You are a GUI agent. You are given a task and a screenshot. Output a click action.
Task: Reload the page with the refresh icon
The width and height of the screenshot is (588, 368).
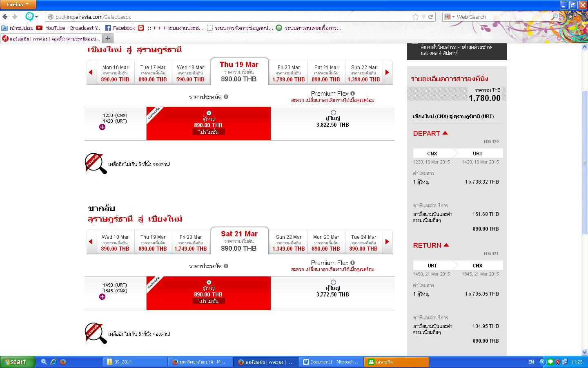click(430, 17)
